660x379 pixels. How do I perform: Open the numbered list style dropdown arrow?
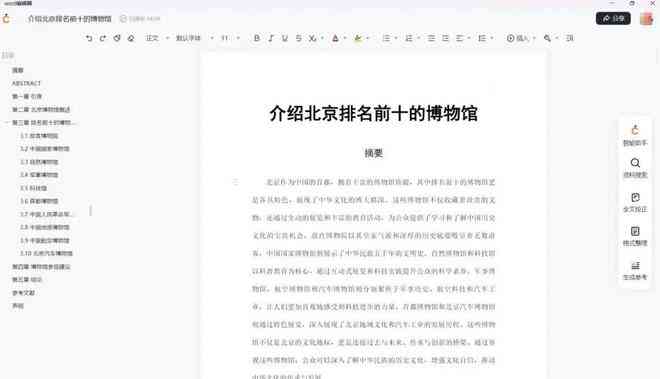[418, 38]
